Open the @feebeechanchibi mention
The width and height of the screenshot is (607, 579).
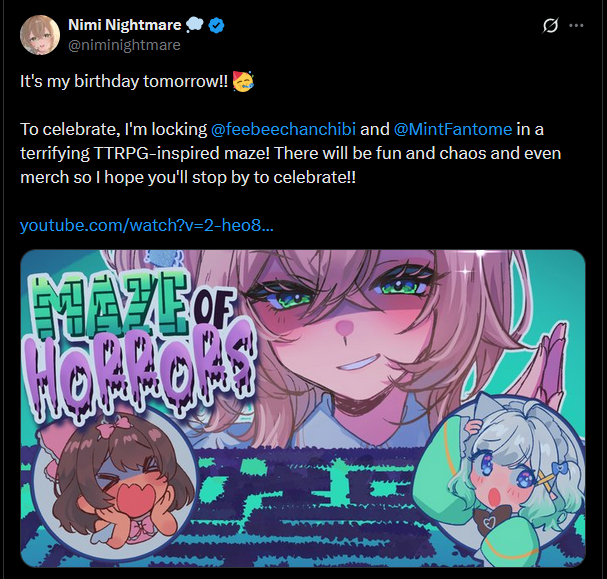click(x=283, y=129)
